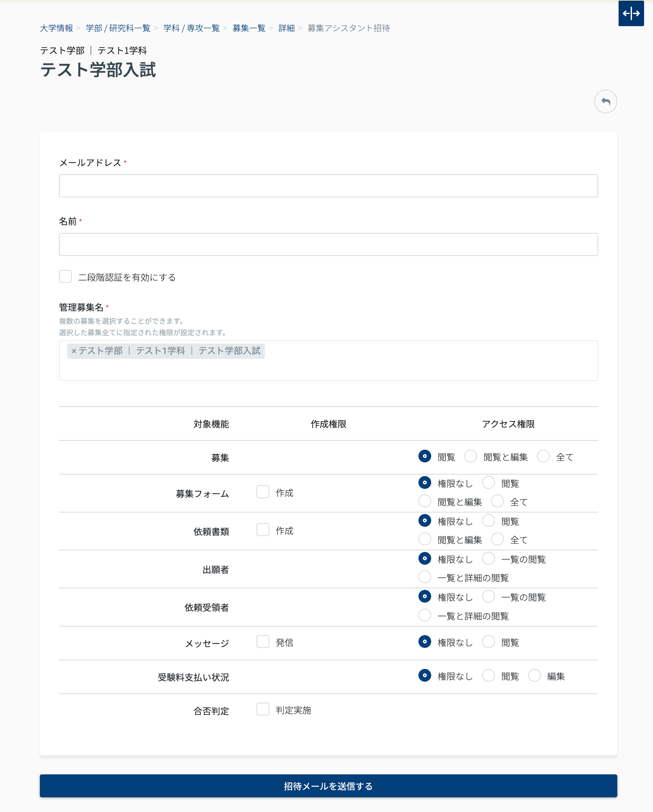Select 全て radio in 募集 row

click(x=543, y=456)
